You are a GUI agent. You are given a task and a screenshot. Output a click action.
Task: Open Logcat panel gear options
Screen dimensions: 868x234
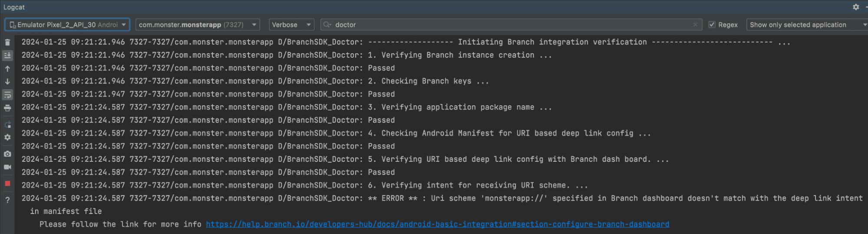[856, 7]
